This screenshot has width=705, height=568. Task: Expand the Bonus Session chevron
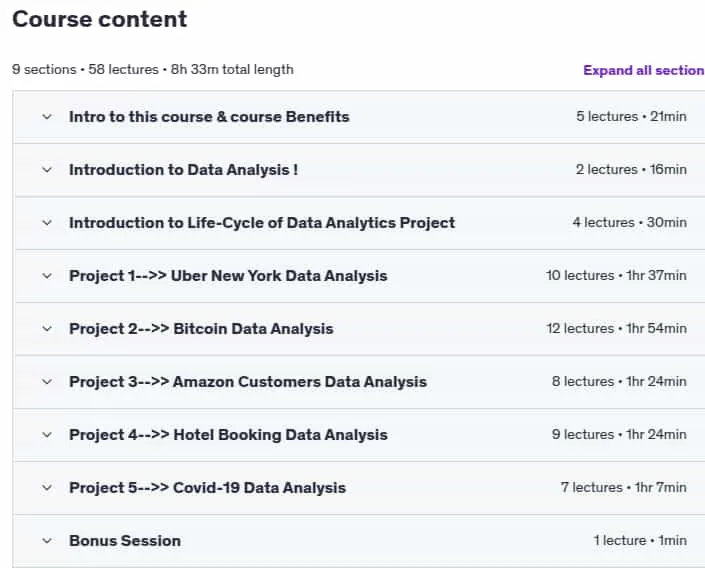click(x=47, y=541)
